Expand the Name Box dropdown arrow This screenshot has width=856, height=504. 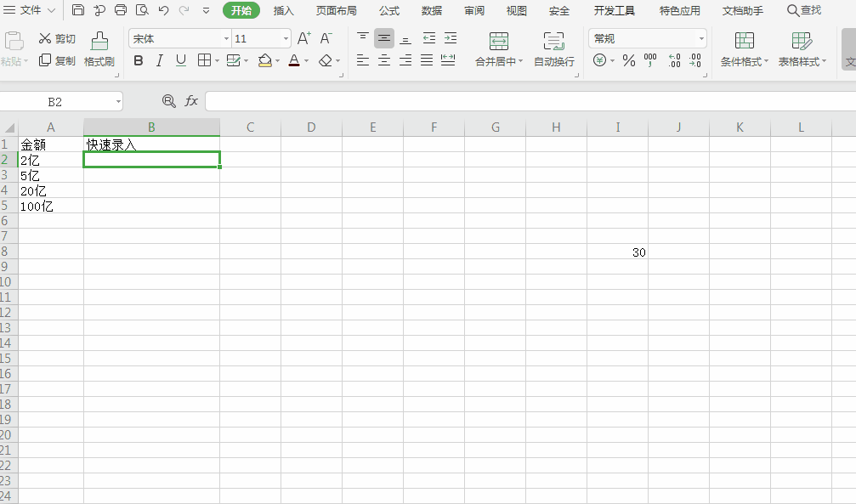tap(118, 101)
